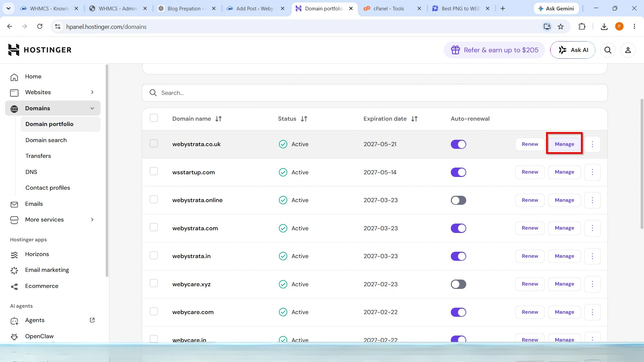Open new browser tab
644x362 pixels.
click(x=502, y=8)
